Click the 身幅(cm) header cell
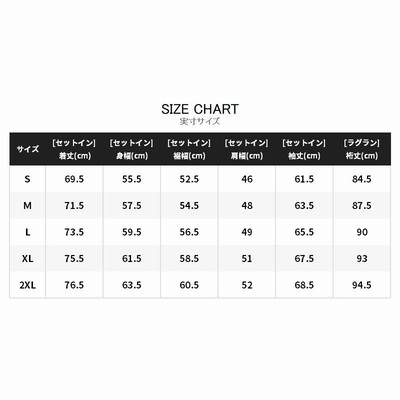This screenshot has width=400, height=400. (132, 149)
